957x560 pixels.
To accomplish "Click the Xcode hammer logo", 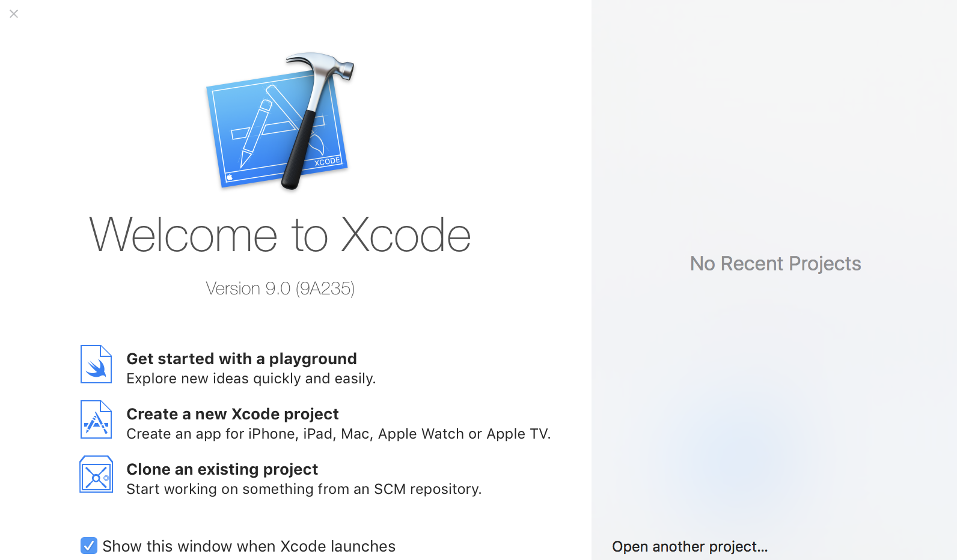I will [x=280, y=121].
